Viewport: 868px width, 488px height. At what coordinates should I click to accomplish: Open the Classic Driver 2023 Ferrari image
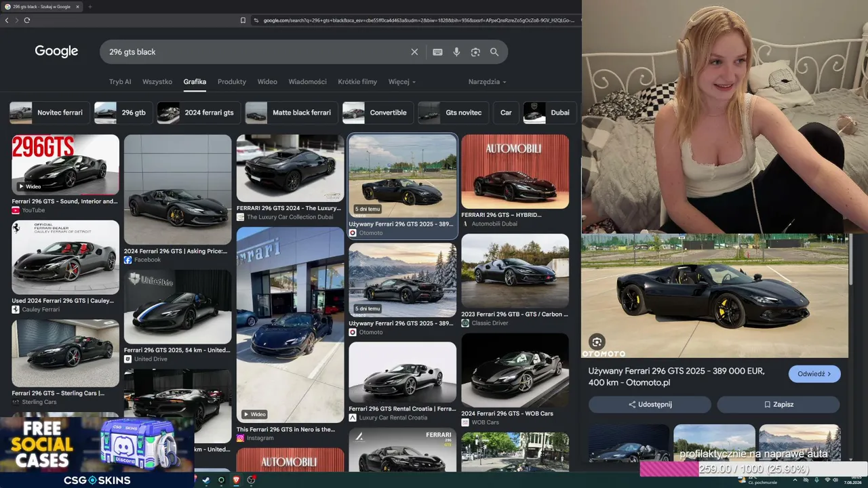515,271
